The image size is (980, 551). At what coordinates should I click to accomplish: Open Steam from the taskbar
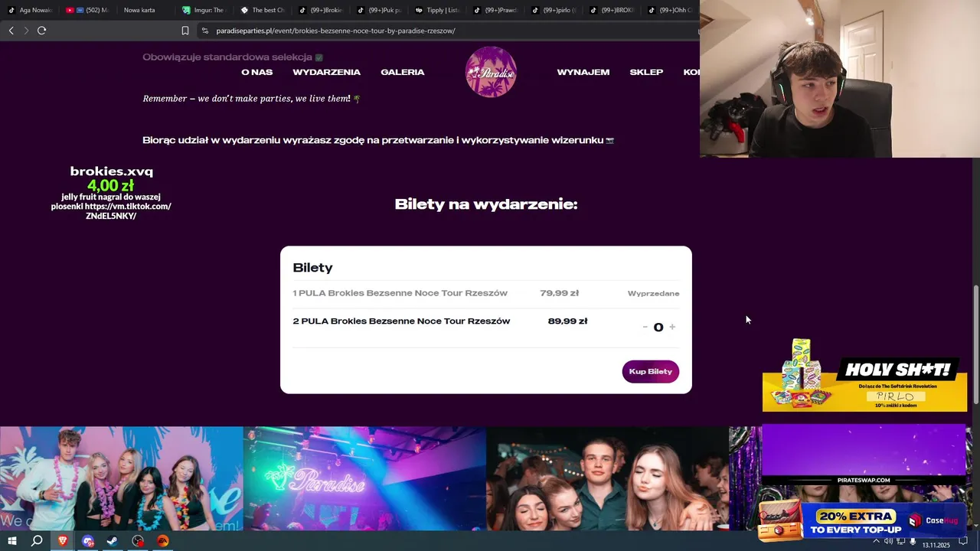click(x=113, y=541)
